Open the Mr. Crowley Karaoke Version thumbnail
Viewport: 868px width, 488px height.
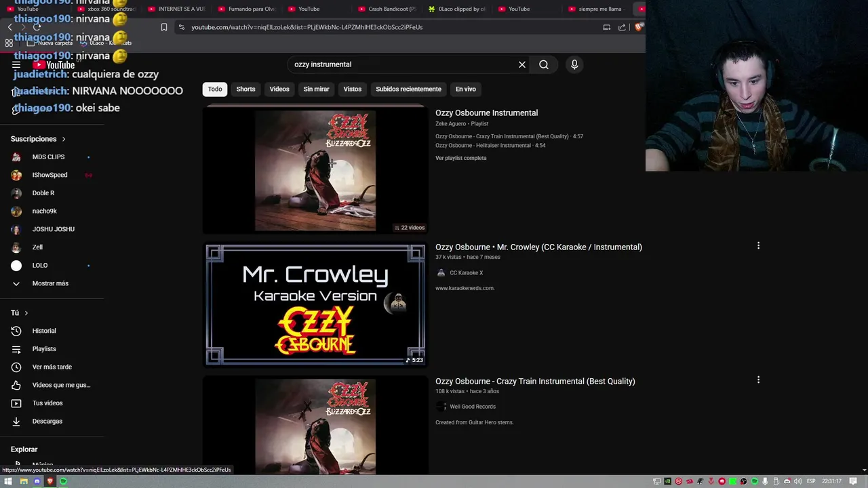tap(315, 305)
